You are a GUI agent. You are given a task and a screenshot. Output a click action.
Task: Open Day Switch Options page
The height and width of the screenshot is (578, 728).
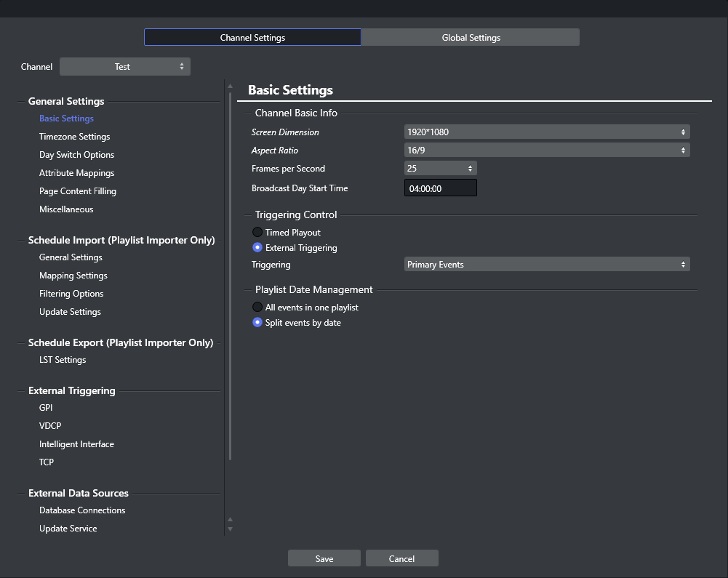pos(76,155)
